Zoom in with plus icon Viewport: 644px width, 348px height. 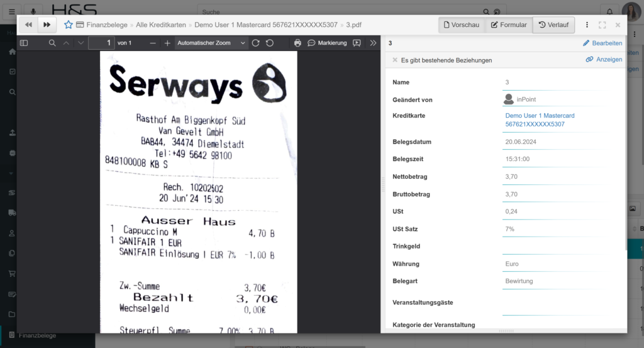pos(167,43)
